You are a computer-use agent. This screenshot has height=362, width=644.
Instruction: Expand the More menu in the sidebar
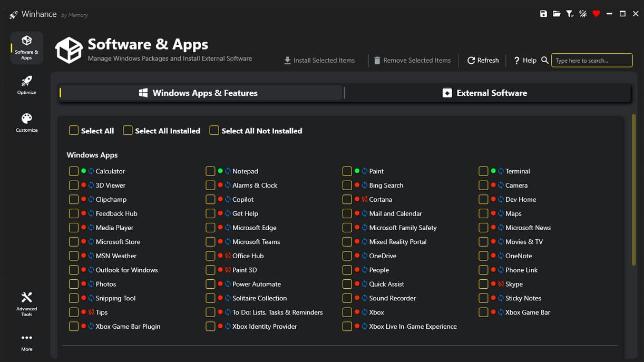coord(26,341)
